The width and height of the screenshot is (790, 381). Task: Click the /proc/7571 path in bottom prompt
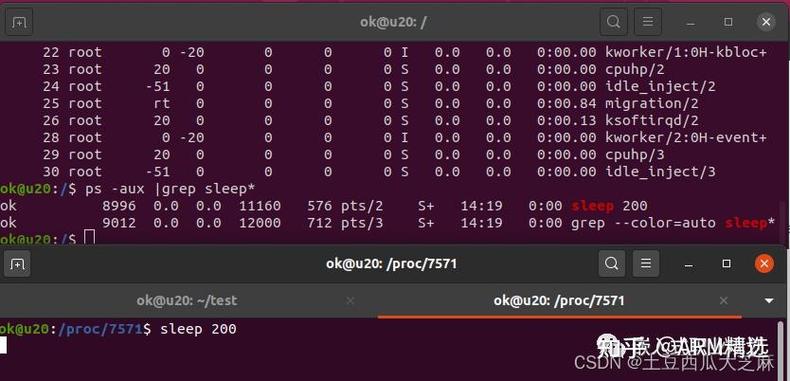(x=101, y=330)
